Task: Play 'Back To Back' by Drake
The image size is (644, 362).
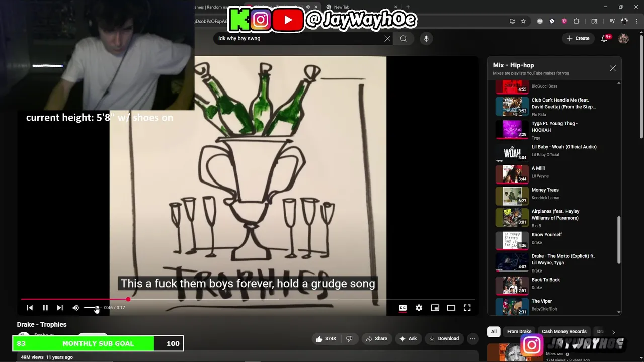Action: tap(547, 285)
